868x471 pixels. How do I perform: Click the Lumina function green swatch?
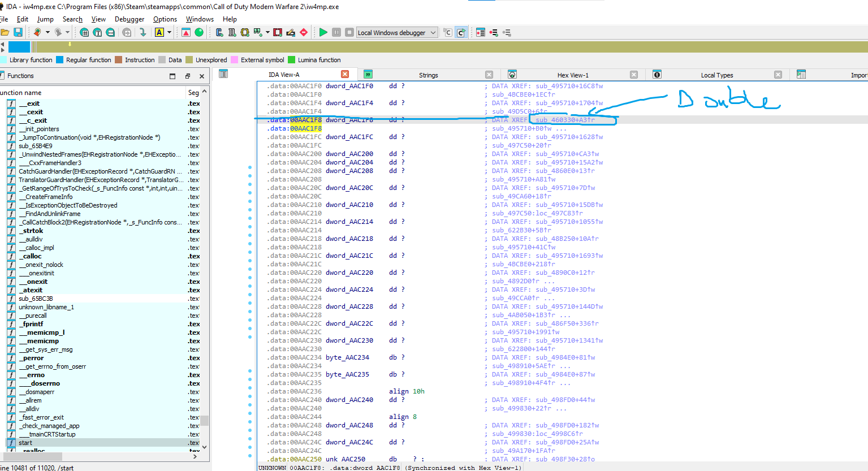(292, 59)
